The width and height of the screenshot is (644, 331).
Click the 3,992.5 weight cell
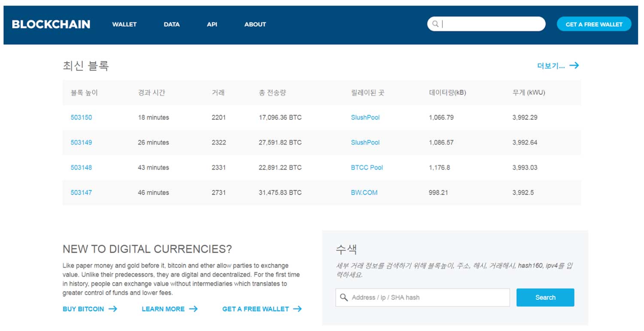523,193
